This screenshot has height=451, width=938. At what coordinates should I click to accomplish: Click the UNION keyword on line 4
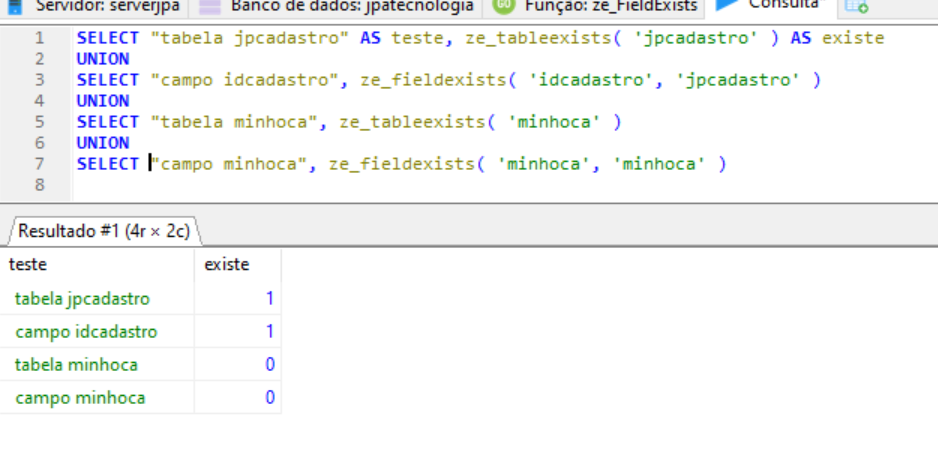pos(103,101)
